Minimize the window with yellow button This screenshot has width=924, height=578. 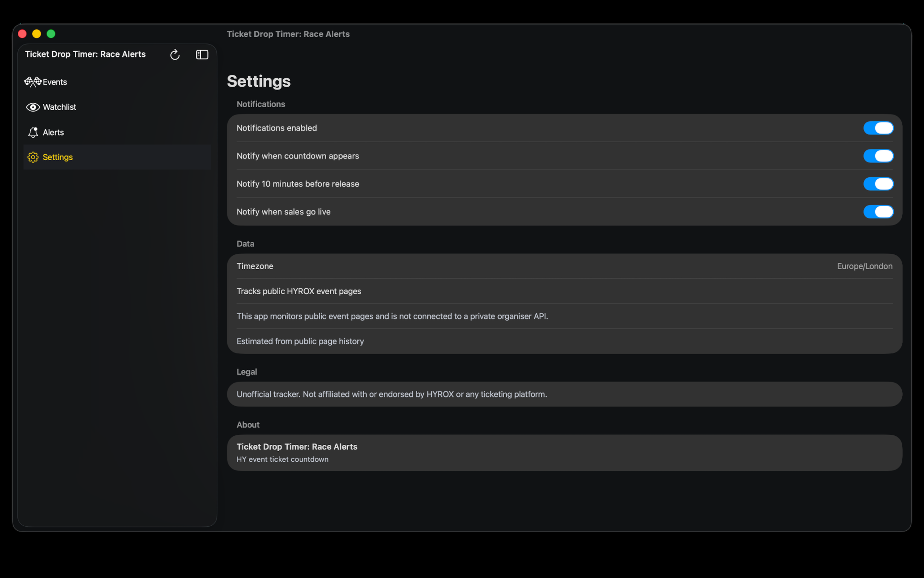(x=37, y=34)
